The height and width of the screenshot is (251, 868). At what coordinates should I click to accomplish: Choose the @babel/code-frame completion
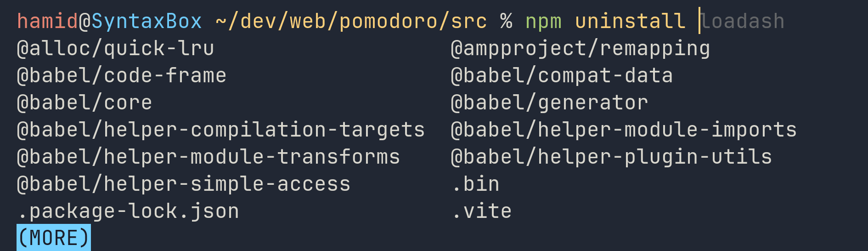pos(122,76)
